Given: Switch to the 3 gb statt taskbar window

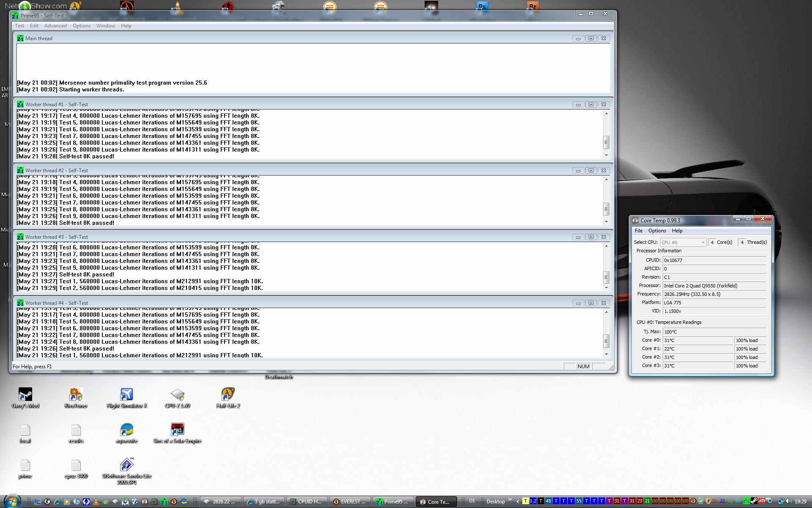Looking at the screenshot, I should click(x=263, y=502).
